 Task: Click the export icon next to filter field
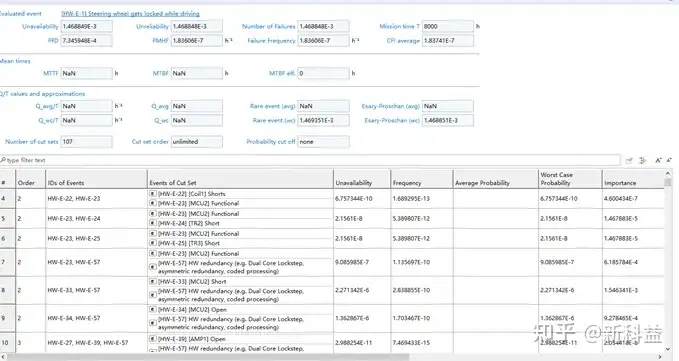pyautogui.click(x=629, y=161)
